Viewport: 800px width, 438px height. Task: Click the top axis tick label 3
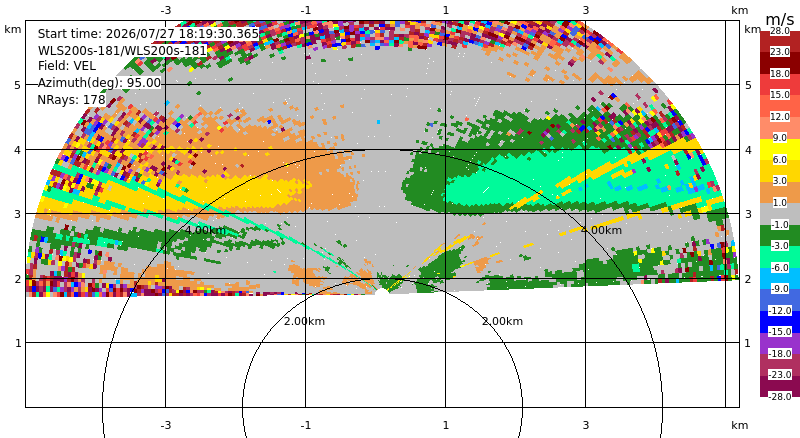[586, 10]
